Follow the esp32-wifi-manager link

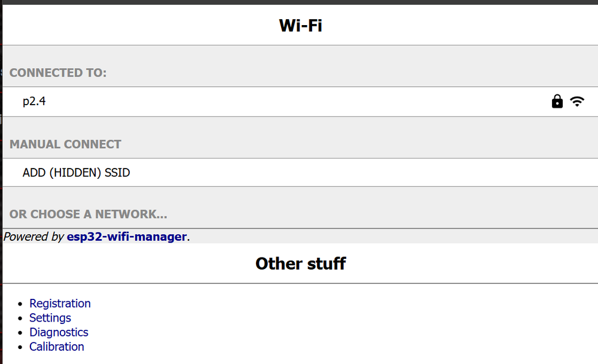(127, 237)
